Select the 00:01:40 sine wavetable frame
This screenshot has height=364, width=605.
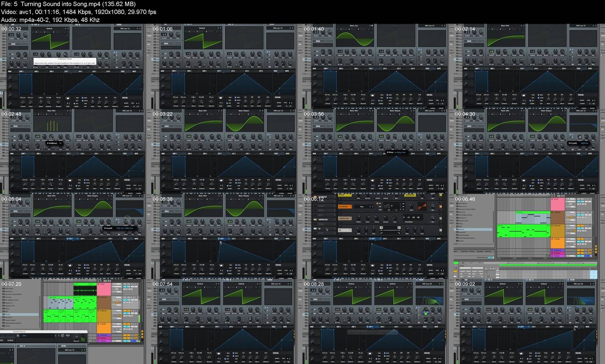tap(378, 67)
